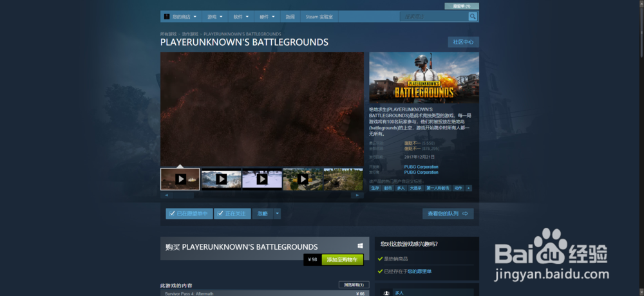The image size is (644, 296).
Task: Click the green checkmark beside 是热销商品
Action: [381, 259]
